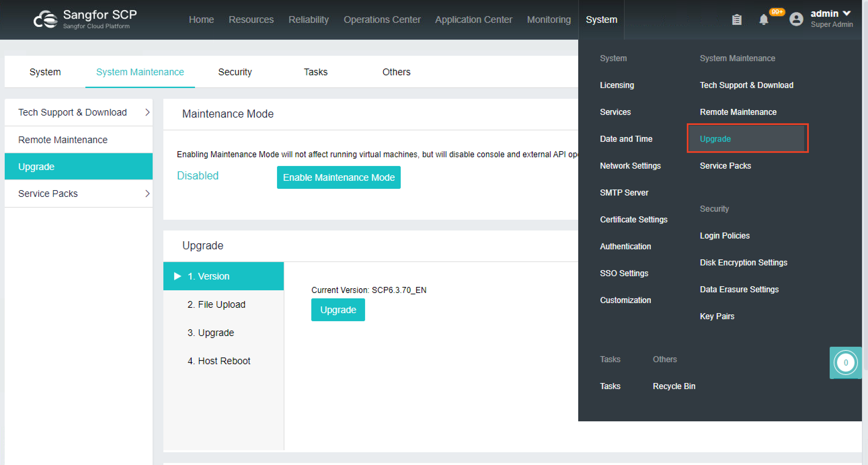The image size is (868, 465).
Task: Open Login Policies from dropdown
Action: pos(725,236)
